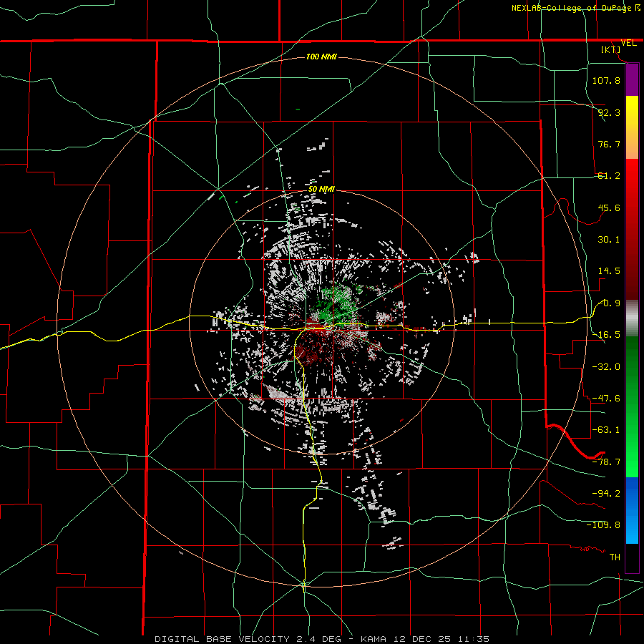The width and height of the screenshot is (644, 644).
Task: Pick the gray segment of the color bar
Action: pyautogui.click(x=632, y=318)
